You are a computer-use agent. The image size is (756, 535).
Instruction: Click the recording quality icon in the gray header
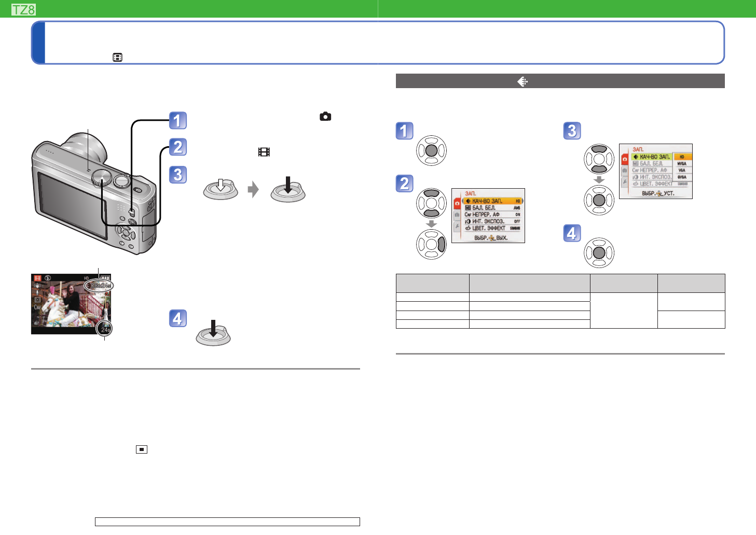point(523,81)
